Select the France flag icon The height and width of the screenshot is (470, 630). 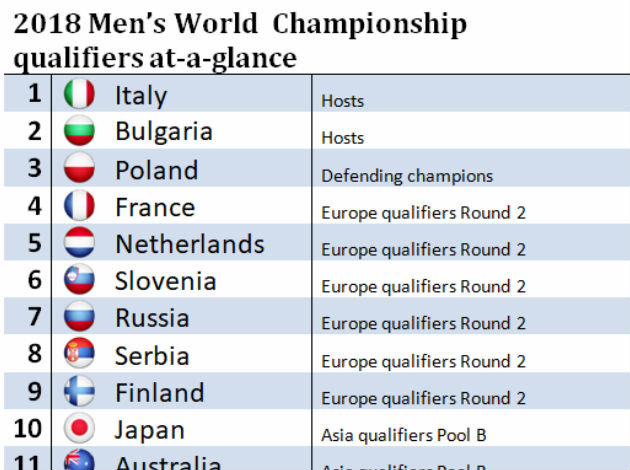tap(79, 207)
